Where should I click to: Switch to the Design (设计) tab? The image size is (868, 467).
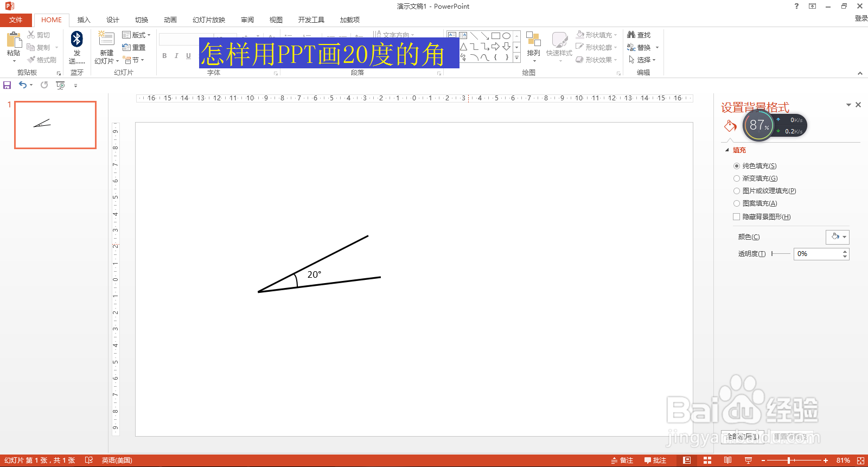point(112,20)
